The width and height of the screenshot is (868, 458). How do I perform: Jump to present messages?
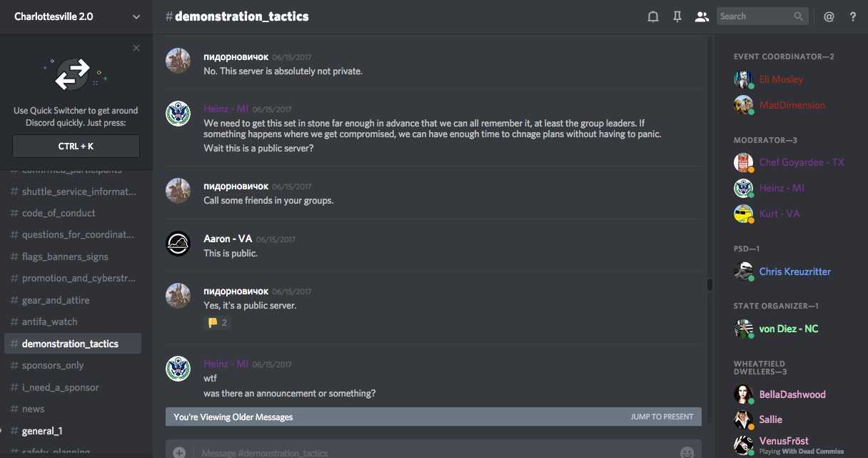pyautogui.click(x=662, y=417)
